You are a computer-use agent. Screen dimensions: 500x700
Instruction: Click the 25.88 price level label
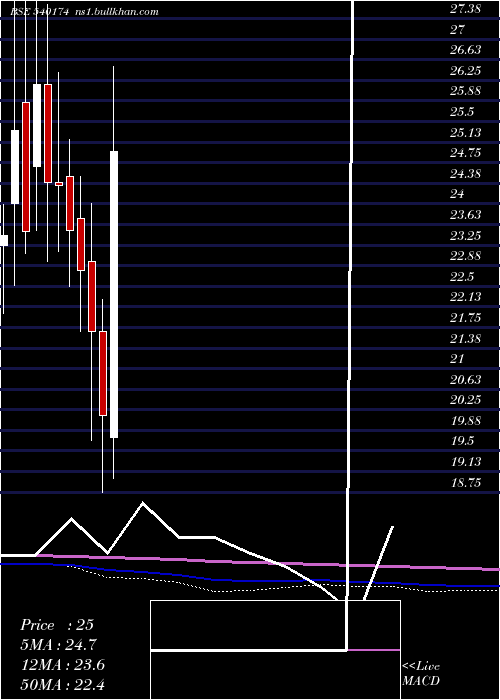click(465, 91)
